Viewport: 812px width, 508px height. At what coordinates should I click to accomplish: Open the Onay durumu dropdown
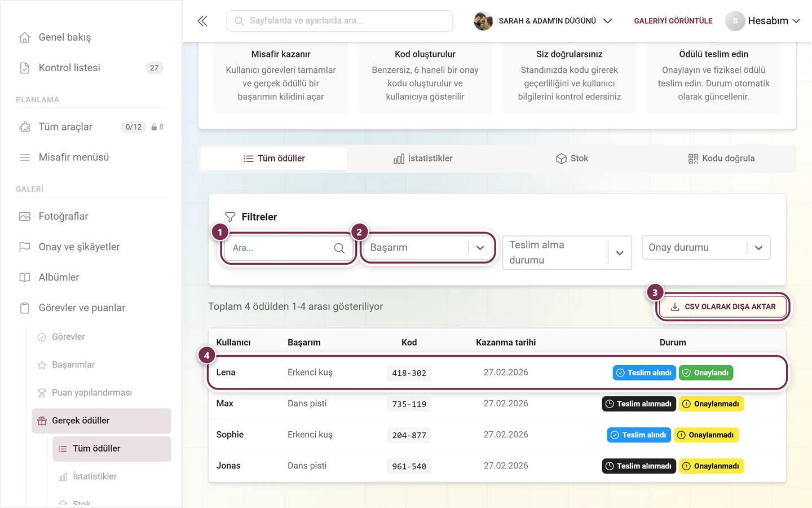706,248
